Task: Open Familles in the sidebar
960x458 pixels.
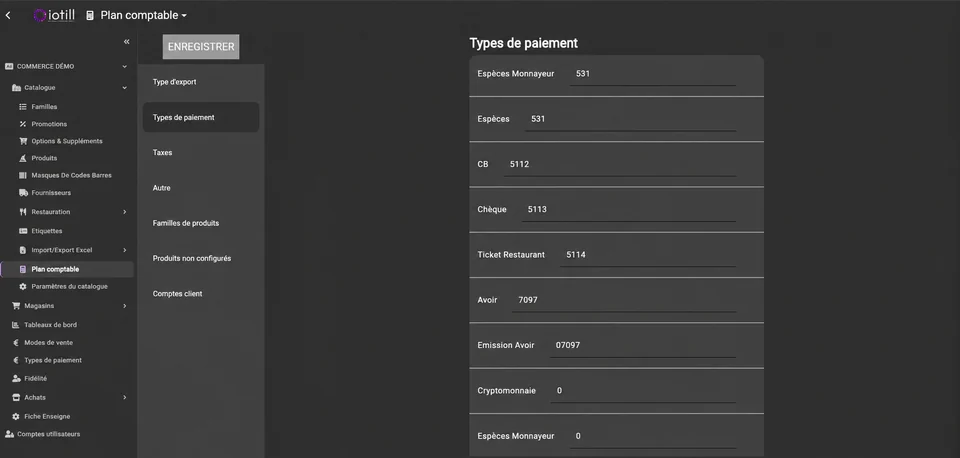Action: tap(44, 107)
